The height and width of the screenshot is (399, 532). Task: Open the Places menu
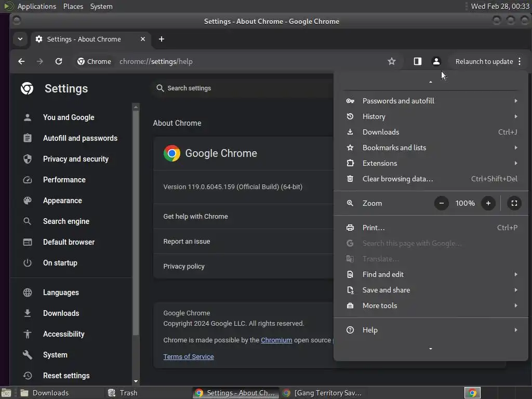point(73,6)
